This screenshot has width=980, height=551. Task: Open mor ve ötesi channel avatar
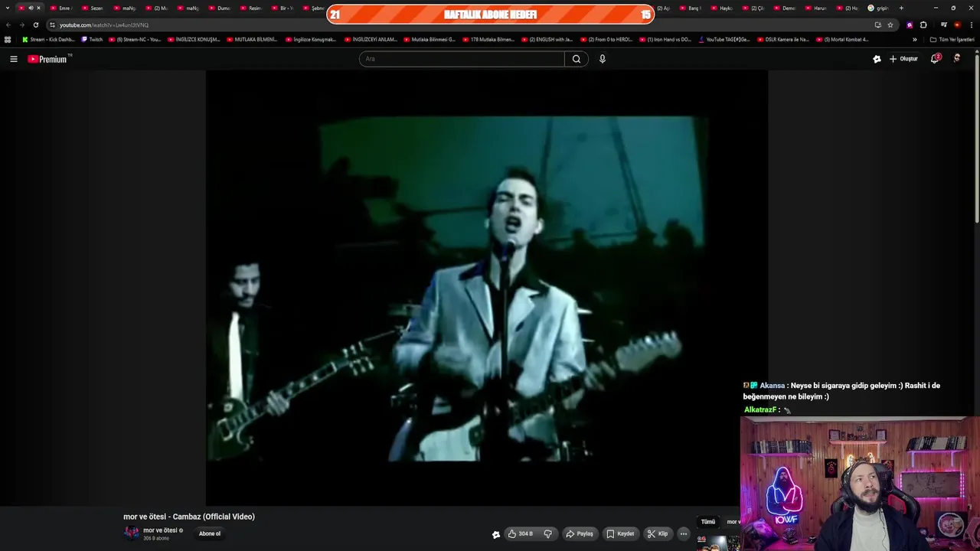click(x=132, y=533)
